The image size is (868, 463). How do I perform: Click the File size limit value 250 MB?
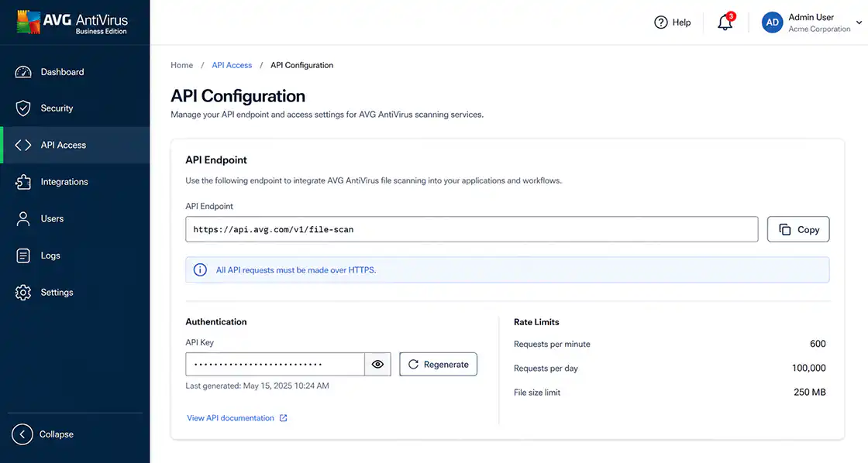pyautogui.click(x=809, y=393)
